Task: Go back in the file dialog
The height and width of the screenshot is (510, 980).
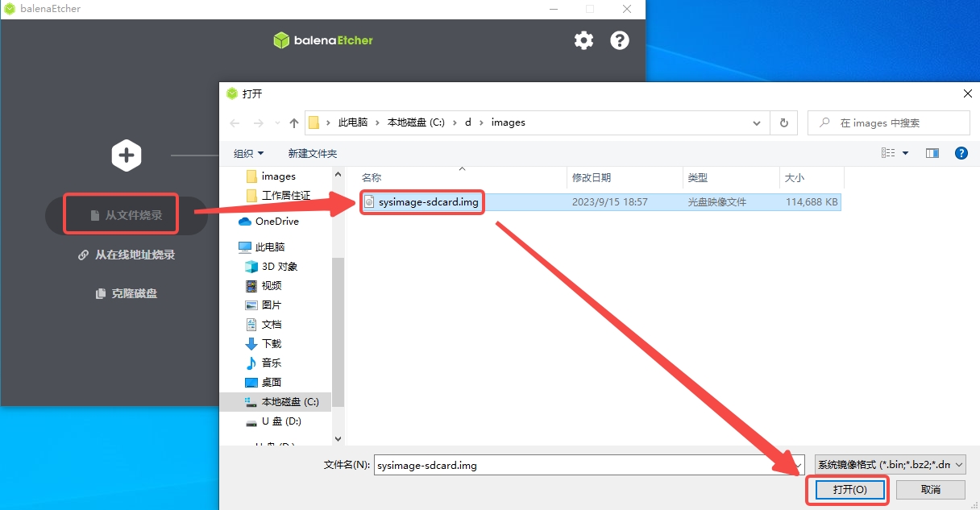Action: coord(235,123)
